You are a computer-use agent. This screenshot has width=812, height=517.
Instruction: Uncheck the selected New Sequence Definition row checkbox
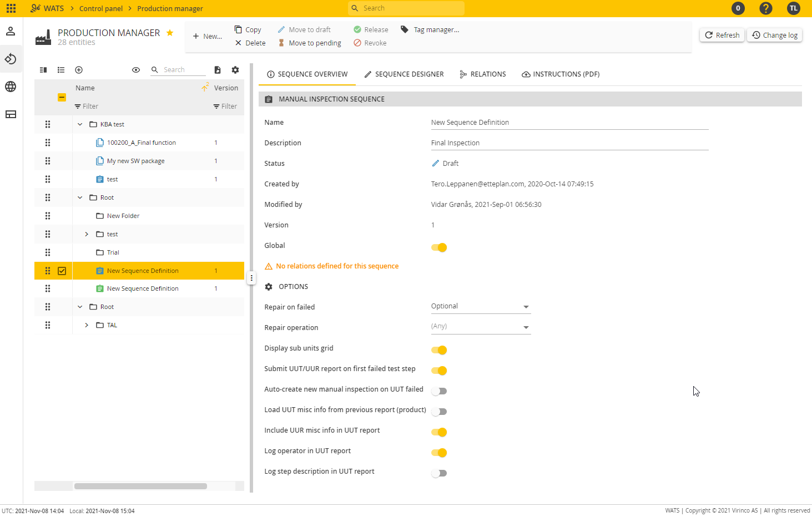tap(62, 271)
